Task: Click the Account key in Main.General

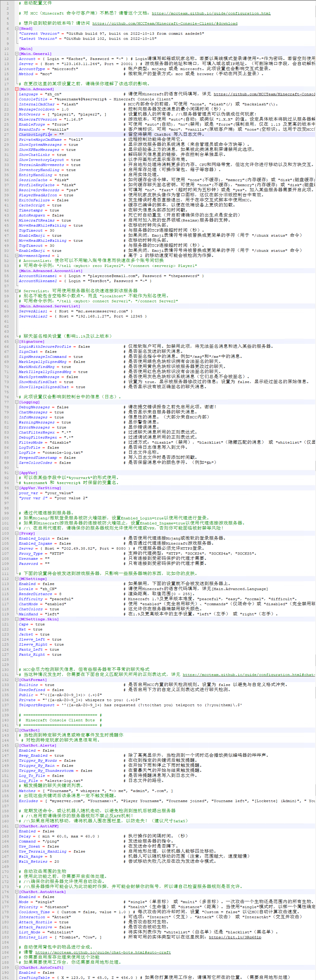Action: click(x=27, y=59)
